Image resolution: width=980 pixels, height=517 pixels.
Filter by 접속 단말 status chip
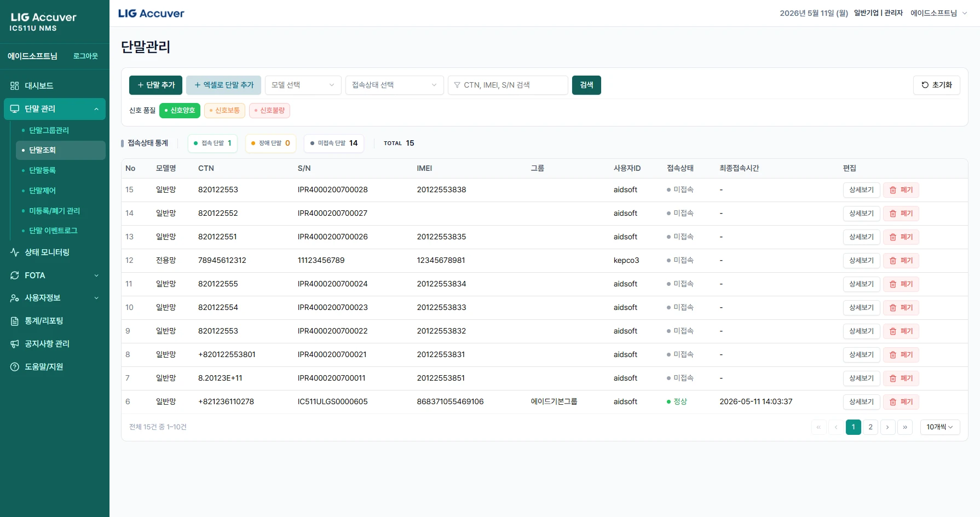212,143
